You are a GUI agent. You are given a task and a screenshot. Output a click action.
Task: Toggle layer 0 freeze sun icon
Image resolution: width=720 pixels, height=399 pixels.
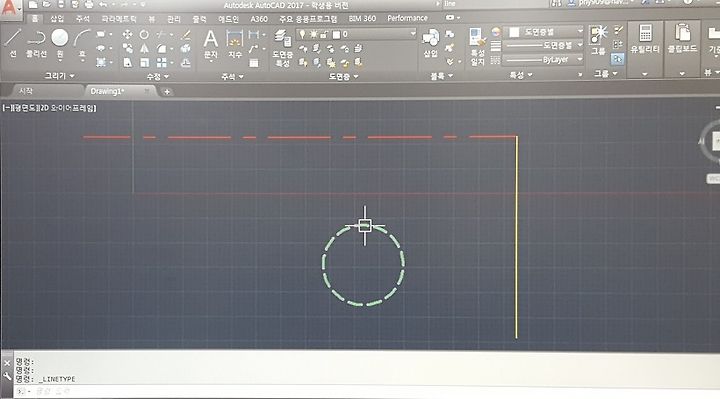[314, 34]
